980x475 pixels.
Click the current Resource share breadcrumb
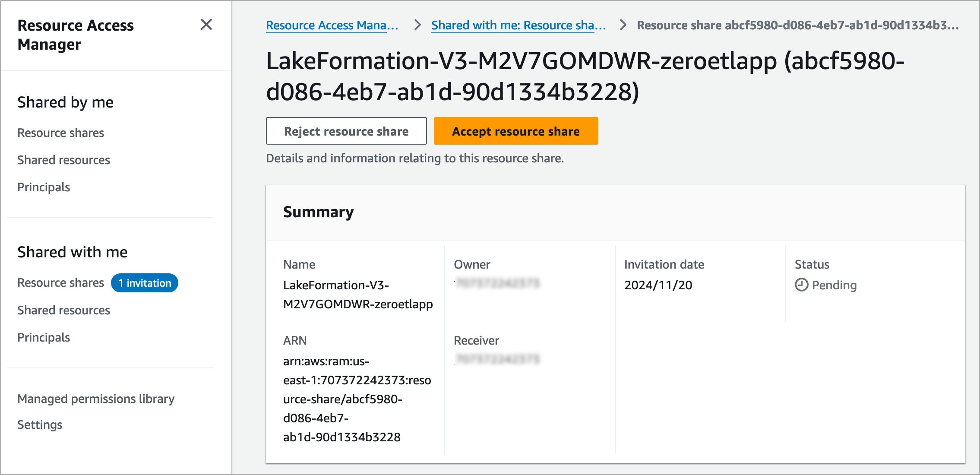(797, 25)
